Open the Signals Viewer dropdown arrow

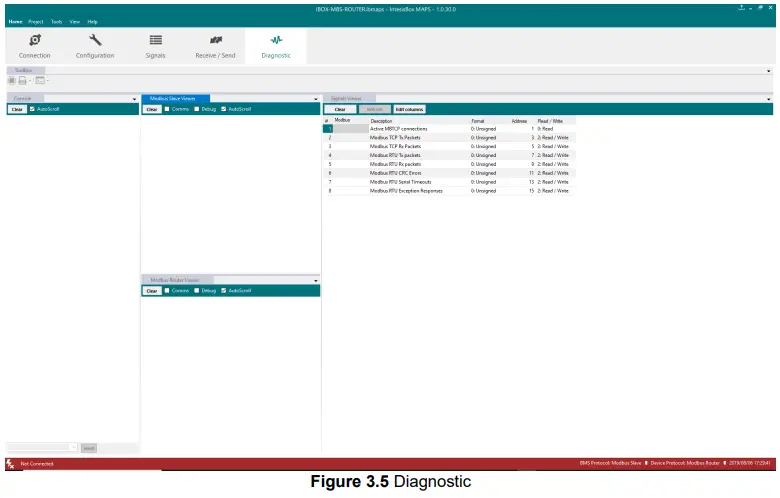click(x=769, y=99)
